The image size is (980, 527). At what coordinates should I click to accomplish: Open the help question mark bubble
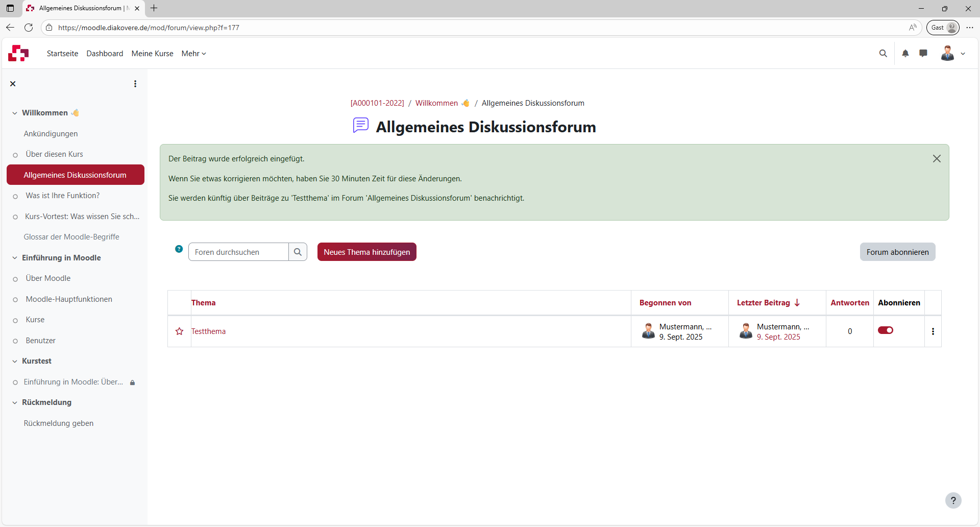(x=953, y=500)
